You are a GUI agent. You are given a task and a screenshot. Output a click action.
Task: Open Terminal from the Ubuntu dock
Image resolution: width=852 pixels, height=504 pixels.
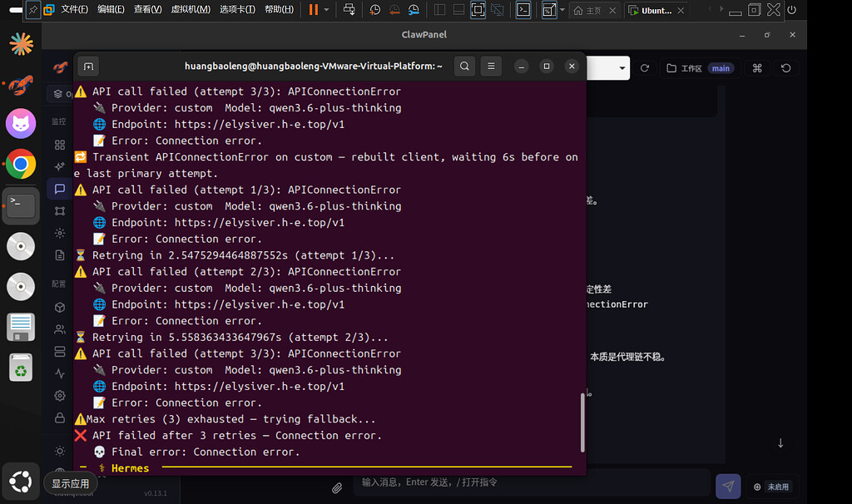(x=21, y=205)
